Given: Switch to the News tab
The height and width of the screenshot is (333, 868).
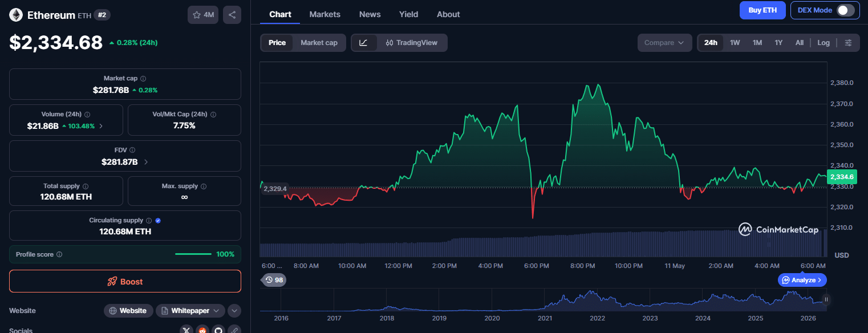Looking at the screenshot, I should pos(370,14).
